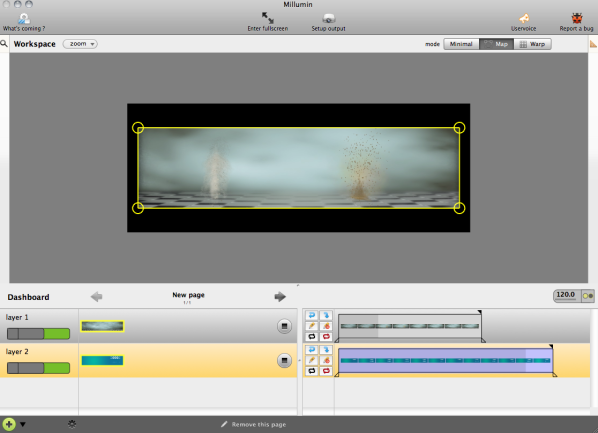This screenshot has height=433, width=598.
Task: Click layer 1 blue down-arrow icon
Action: tap(326, 315)
